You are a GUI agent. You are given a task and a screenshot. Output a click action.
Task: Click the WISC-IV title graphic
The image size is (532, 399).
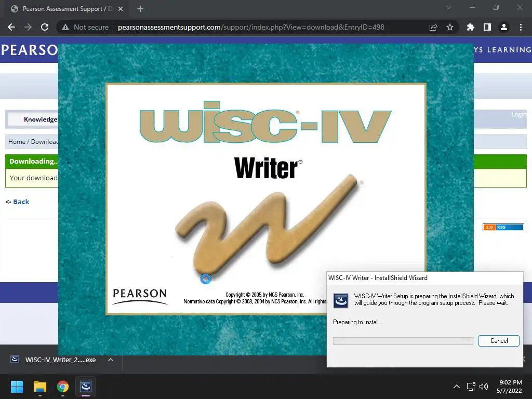(265, 123)
